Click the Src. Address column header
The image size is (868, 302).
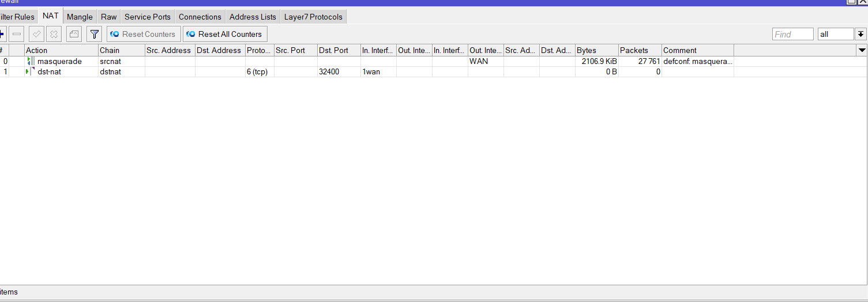[170, 50]
